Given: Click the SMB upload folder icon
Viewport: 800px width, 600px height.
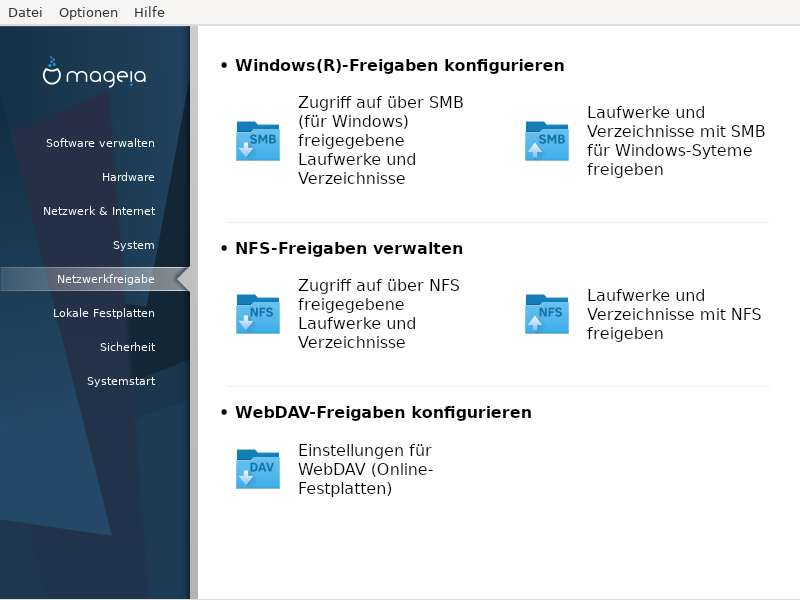Looking at the screenshot, I should [547, 141].
